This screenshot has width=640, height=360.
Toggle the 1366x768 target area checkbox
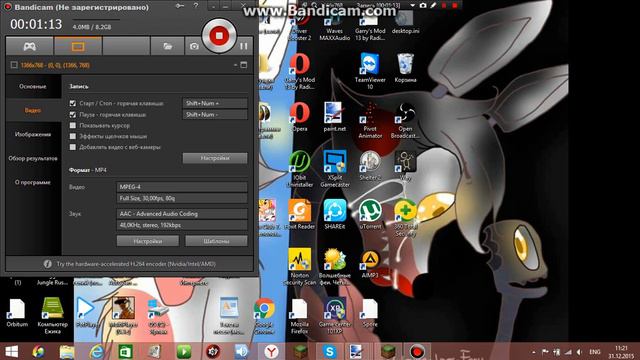coord(14,65)
